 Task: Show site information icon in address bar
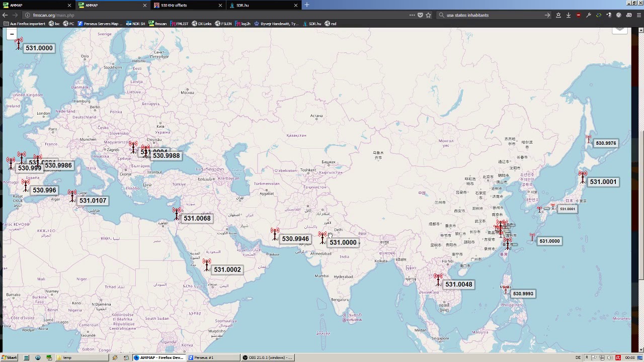point(27,15)
